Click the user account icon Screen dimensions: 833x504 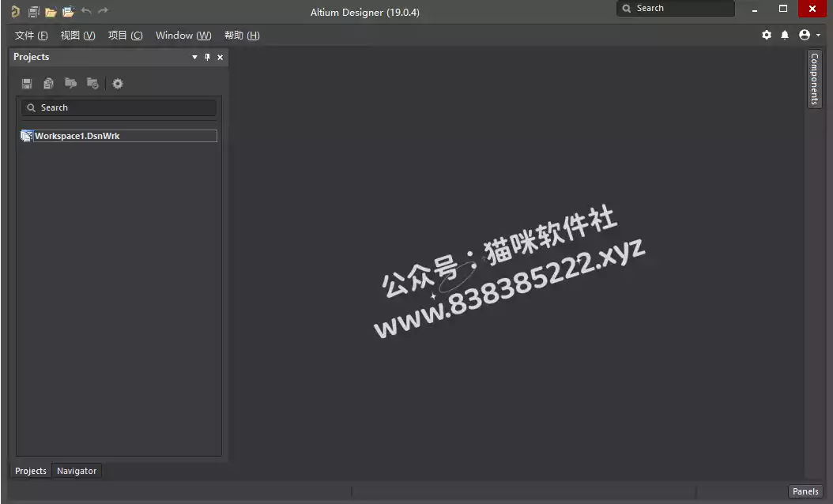(805, 35)
